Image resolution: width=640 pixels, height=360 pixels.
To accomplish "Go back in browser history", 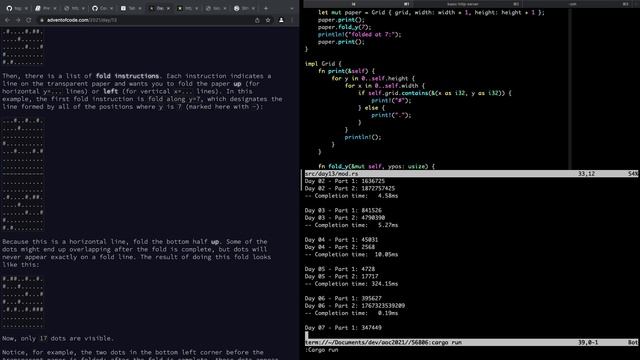I will coord(7,20).
